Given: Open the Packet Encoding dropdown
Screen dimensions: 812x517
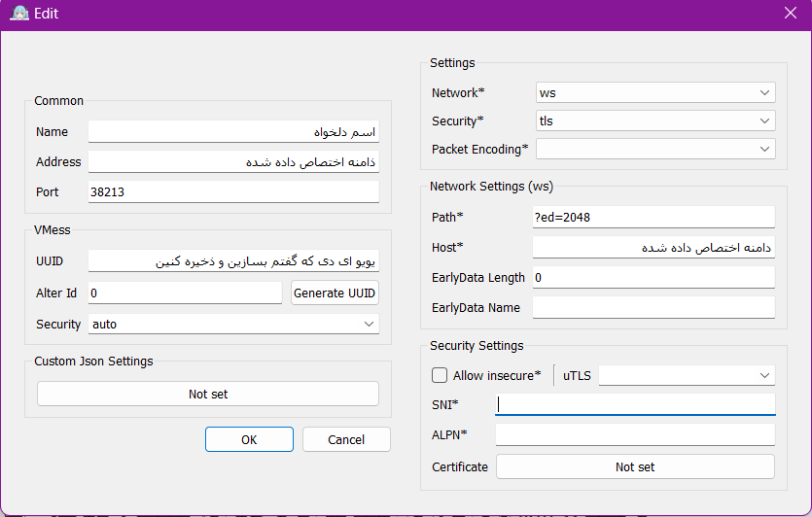Looking at the screenshot, I should [654, 150].
